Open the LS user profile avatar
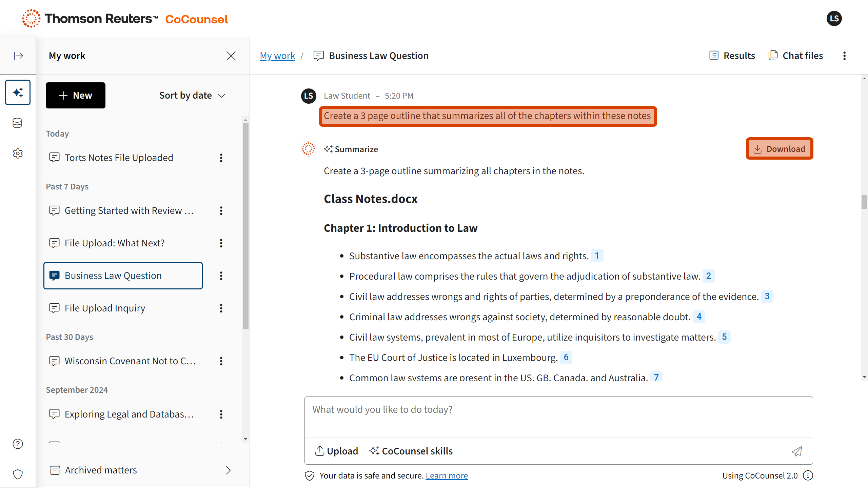 click(834, 19)
